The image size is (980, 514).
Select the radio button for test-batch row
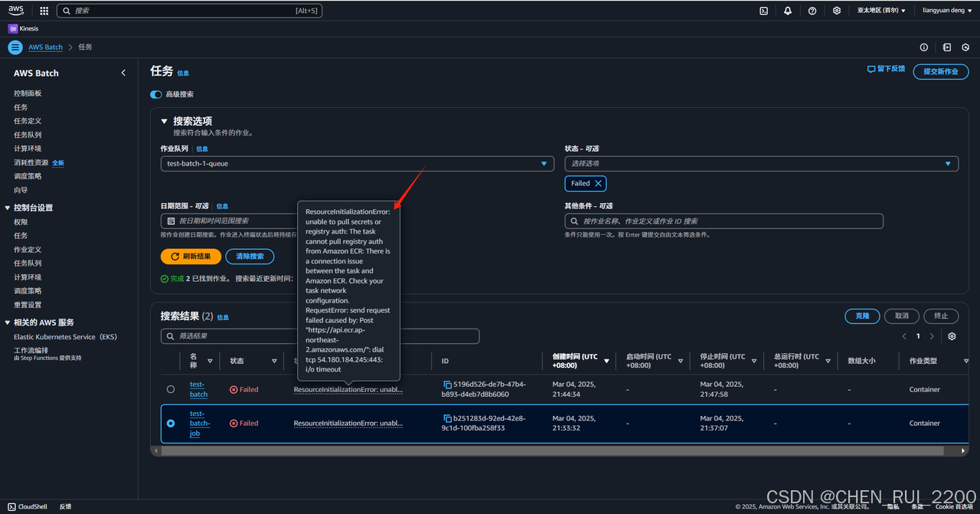[x=171, y=389]
